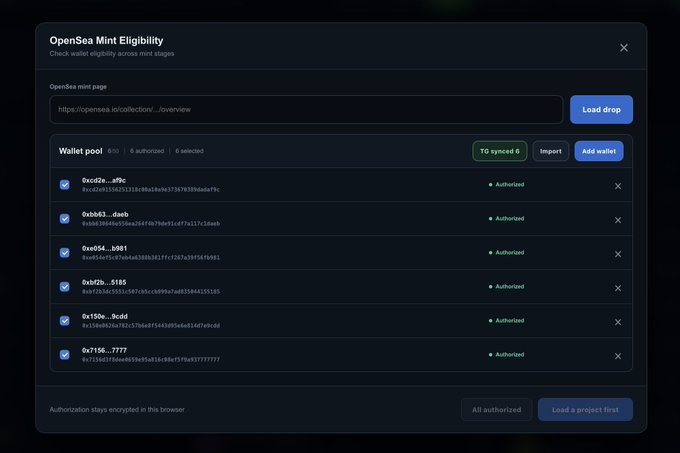Image resolution: width=680 pixels, height=453 pixels.
Task: Click Authorized status of 0x7156...7777 wallet
Action: point(507,355)
